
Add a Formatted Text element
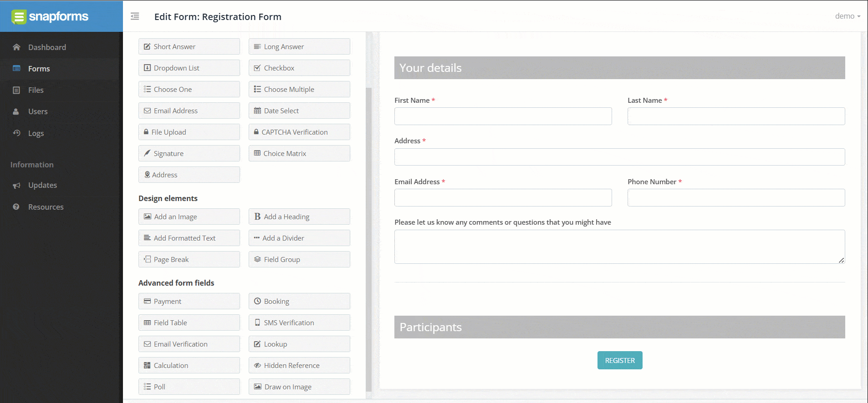[x=189, y=238]
